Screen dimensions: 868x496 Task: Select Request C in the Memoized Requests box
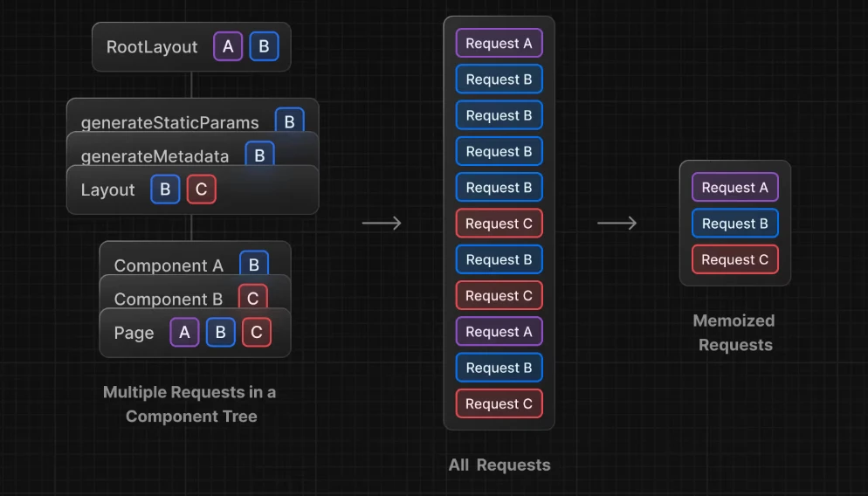click(734, 259)
